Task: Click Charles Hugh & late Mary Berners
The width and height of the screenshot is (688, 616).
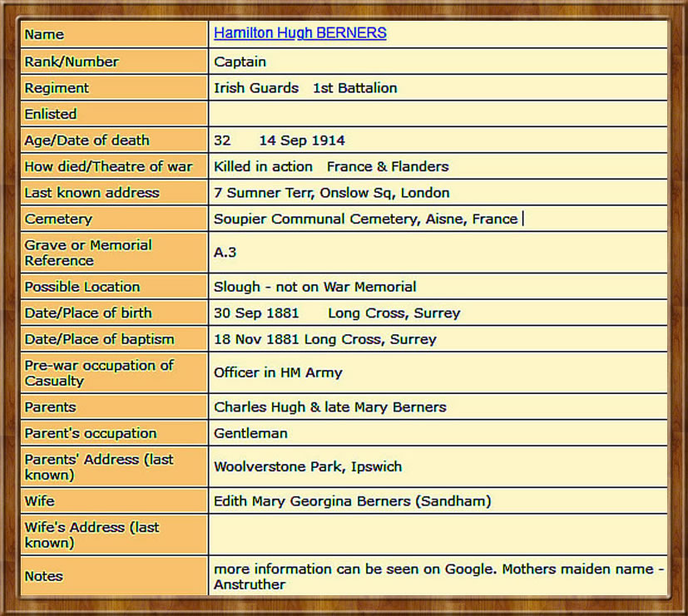Action: [329, 407]
